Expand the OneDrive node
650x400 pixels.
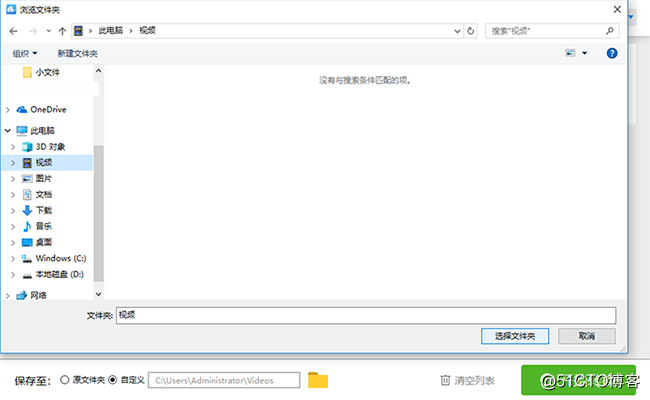[x=7, y=110]
